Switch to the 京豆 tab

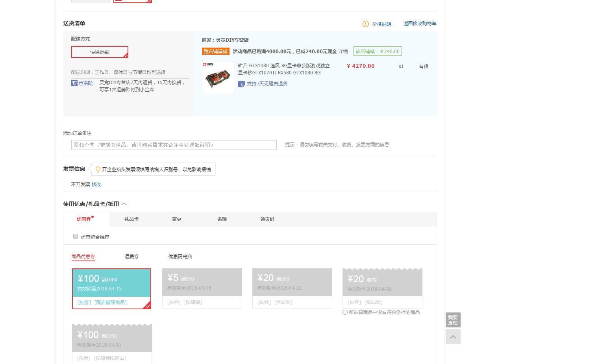tap(177, 219)
